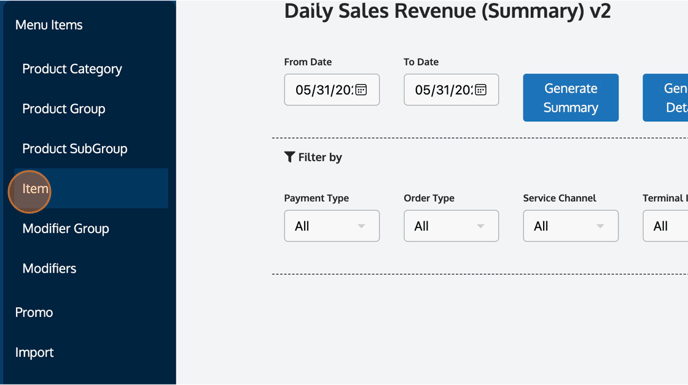This screenshot has width=688, height=385.
Task: Open the From Date calendar picker icon
Action: pyautogui.click(x=361, y=90)
